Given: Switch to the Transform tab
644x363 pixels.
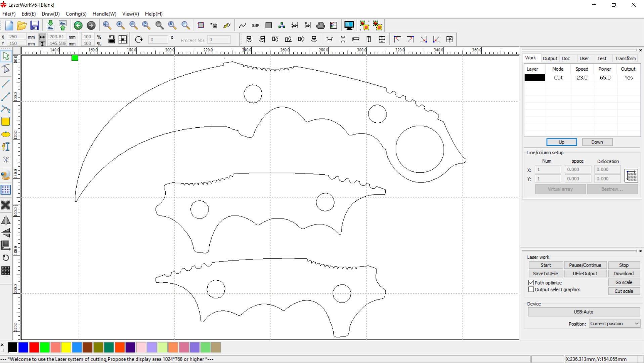Looking at the screenshot, I should (625, 58).
